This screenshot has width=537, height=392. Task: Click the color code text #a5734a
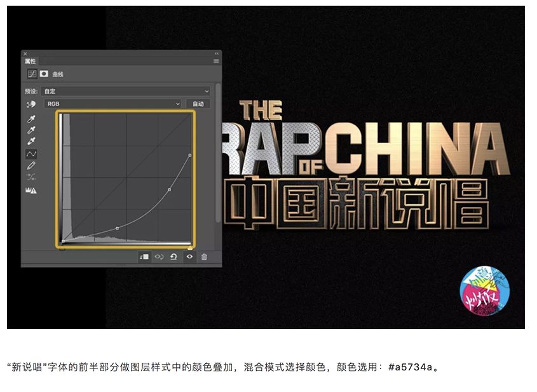[411, 367]
